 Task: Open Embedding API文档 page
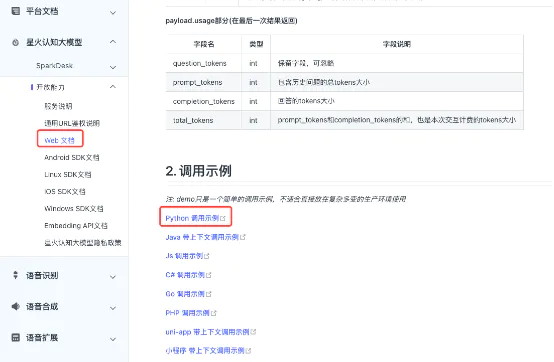tap(76, 225)
